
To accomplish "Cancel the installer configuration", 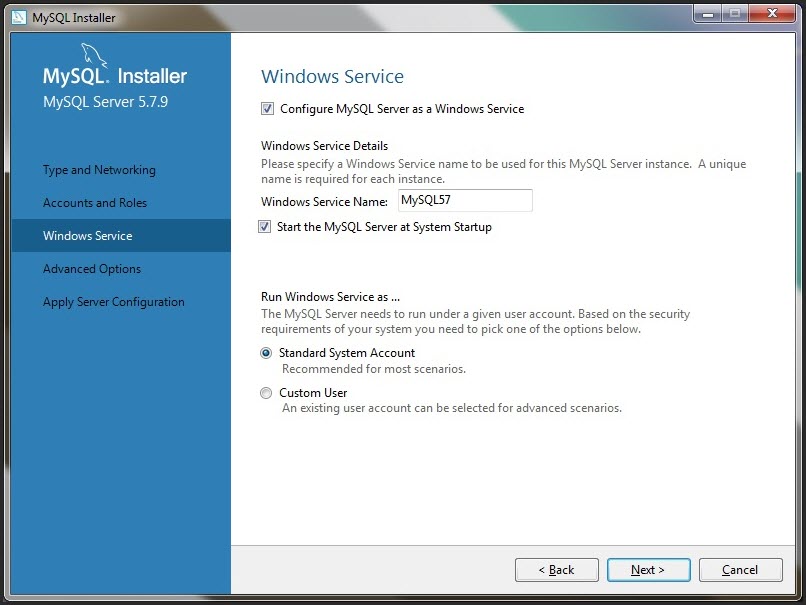I will pos(741,570).
